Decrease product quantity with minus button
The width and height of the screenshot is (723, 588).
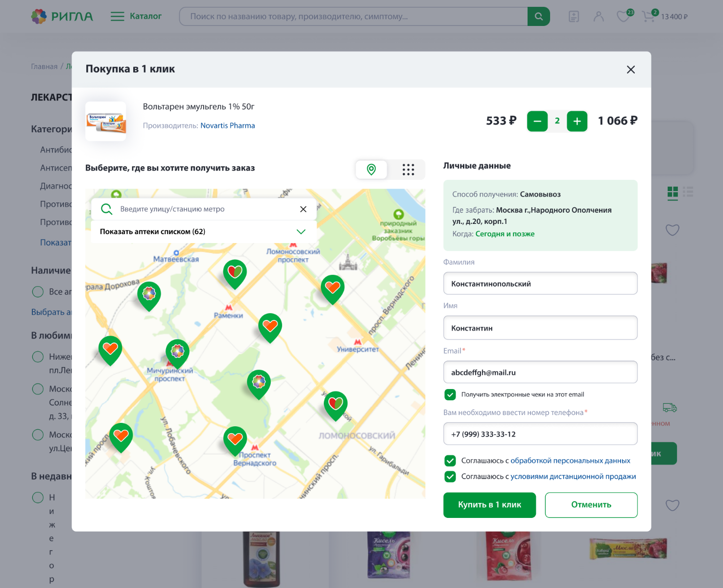[537, 121]
